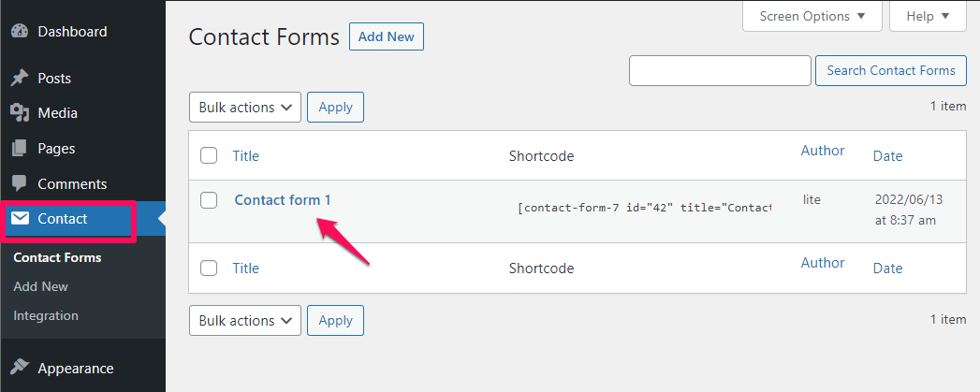Screen dimensions: 980x392
Task: Open the Add New submenu under Contact
Action: (x=40, y=286)
